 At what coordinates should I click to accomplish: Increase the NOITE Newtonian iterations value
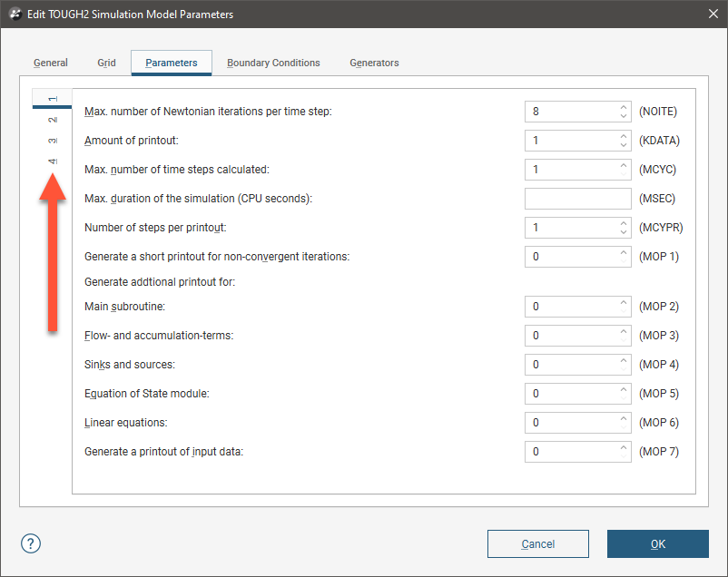pos(624,107)
